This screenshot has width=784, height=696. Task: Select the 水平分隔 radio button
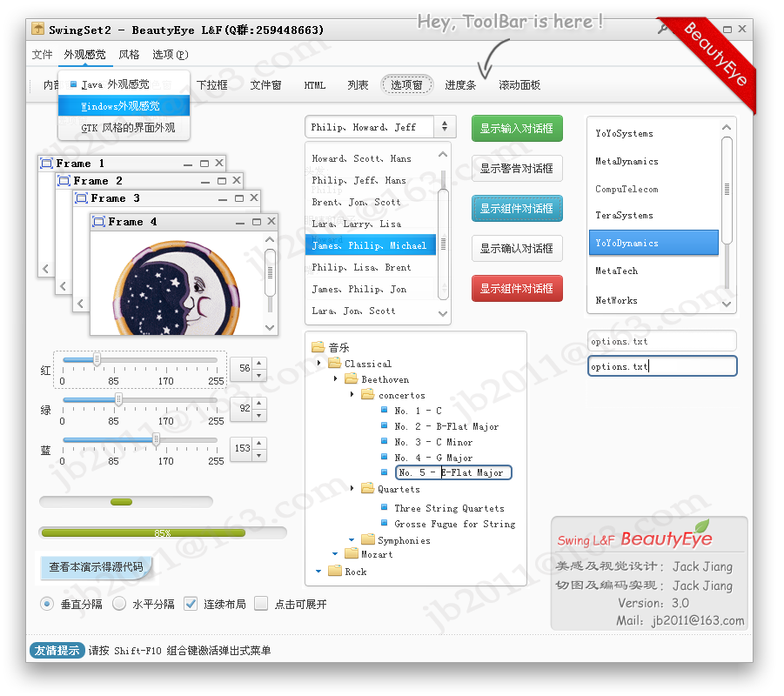(x=118, y=603)
